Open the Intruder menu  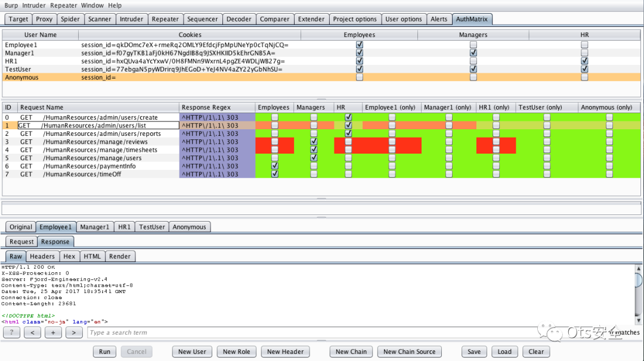click(x=33, y=5)
